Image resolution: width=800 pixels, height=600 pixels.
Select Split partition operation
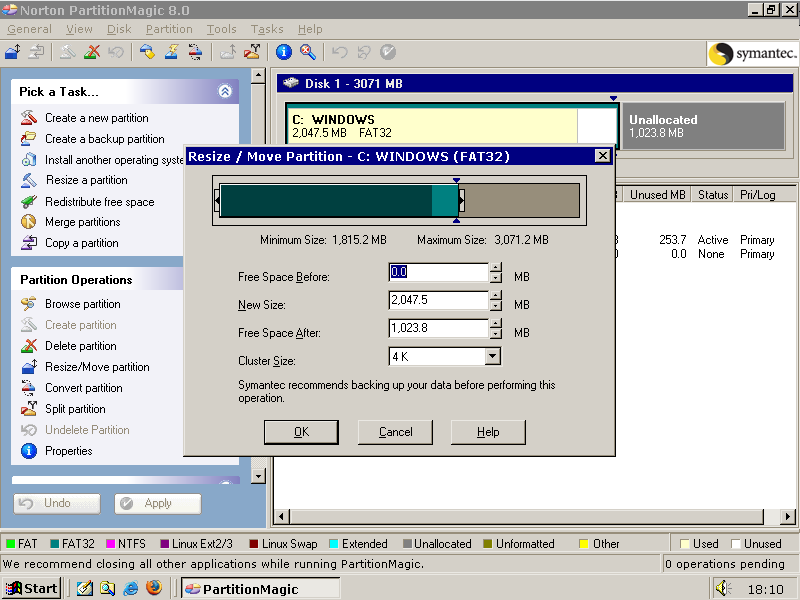coord(63,409)
